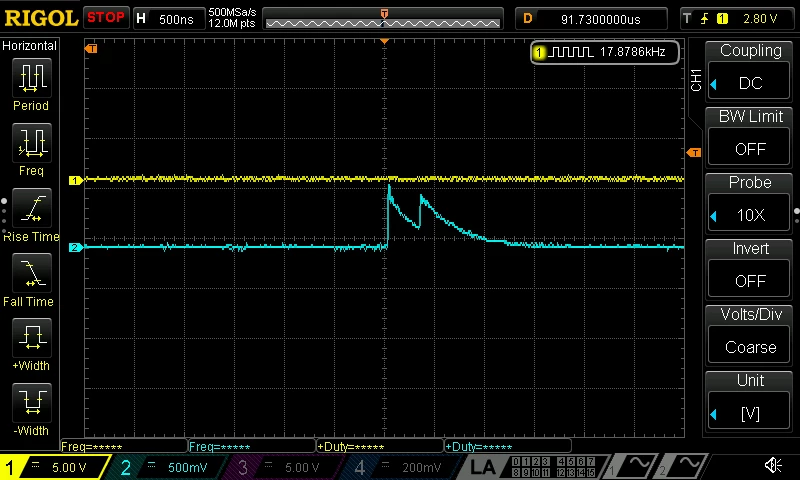This screenshot has height=480, width=800.
Task: Click the channel 1 ground marker
Action: [75, 180]
